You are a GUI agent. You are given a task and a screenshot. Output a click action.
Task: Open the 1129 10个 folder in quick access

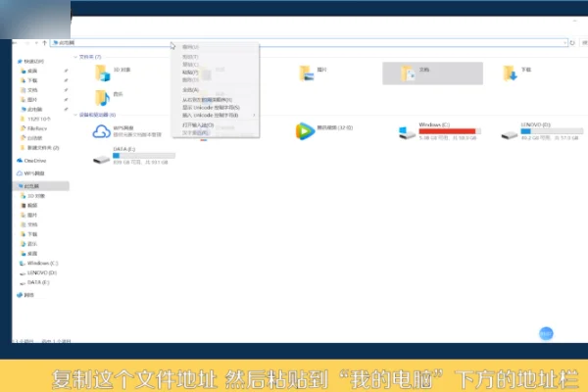(x=38, y=119)
